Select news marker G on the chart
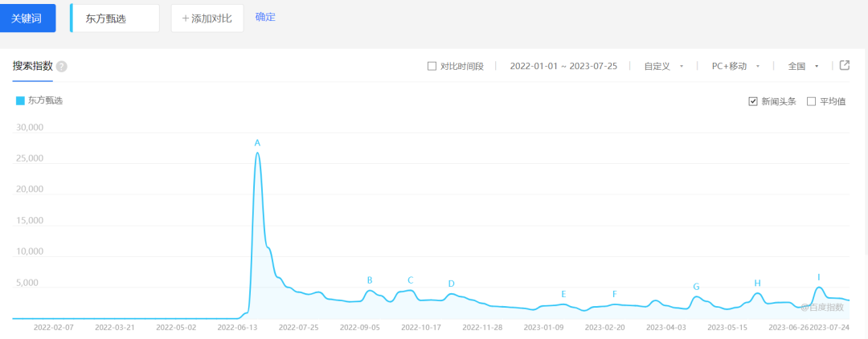Screen dimensions: 868x339 [696, 287]
